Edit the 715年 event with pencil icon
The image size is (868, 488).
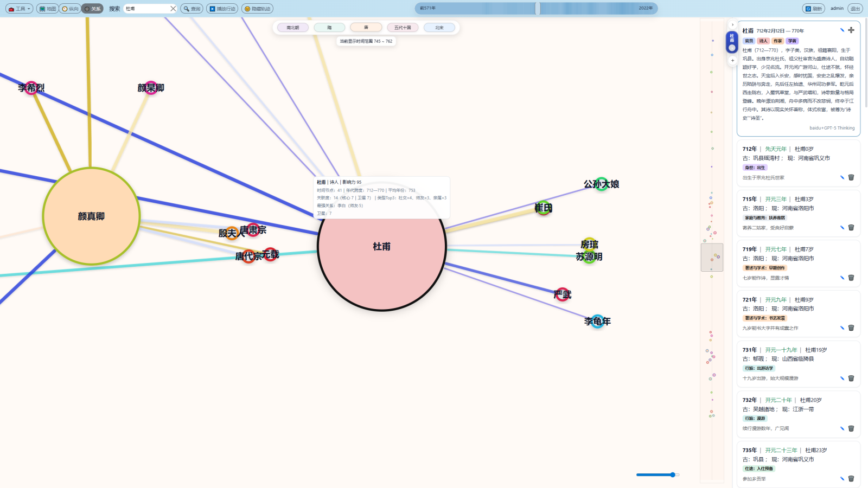[842, 228]
